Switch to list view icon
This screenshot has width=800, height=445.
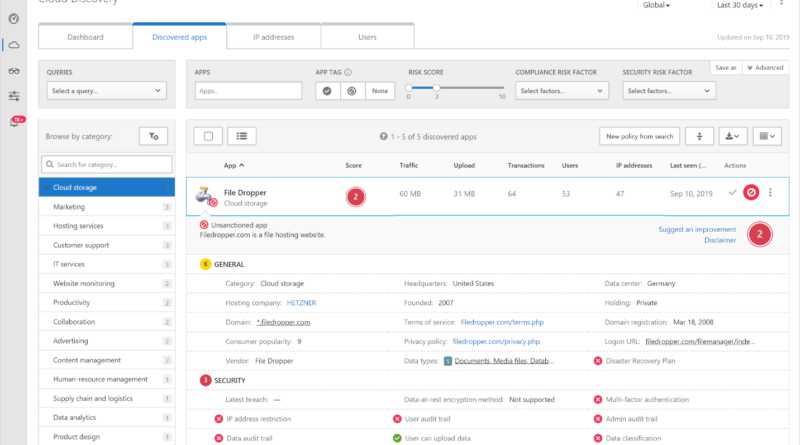click(x=242, y=136)
